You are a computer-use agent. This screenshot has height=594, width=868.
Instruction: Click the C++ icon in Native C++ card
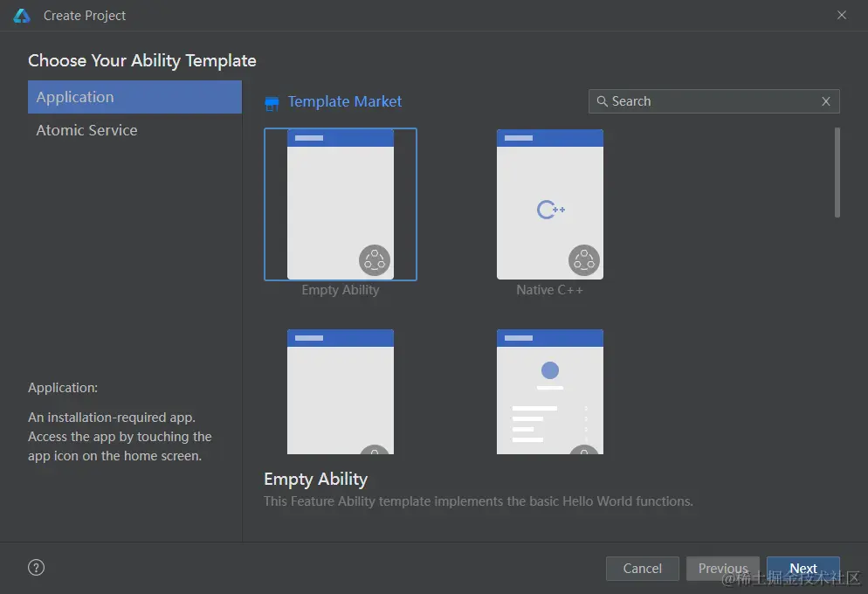pos(551,210)
